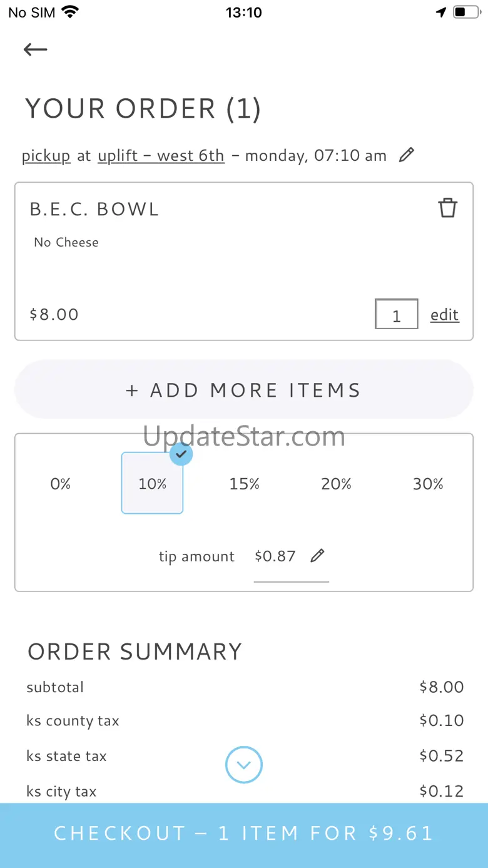The height and width of the screenshot is (868, 488).
Task: Select the 20% tip option
Action: coord(336,484)
